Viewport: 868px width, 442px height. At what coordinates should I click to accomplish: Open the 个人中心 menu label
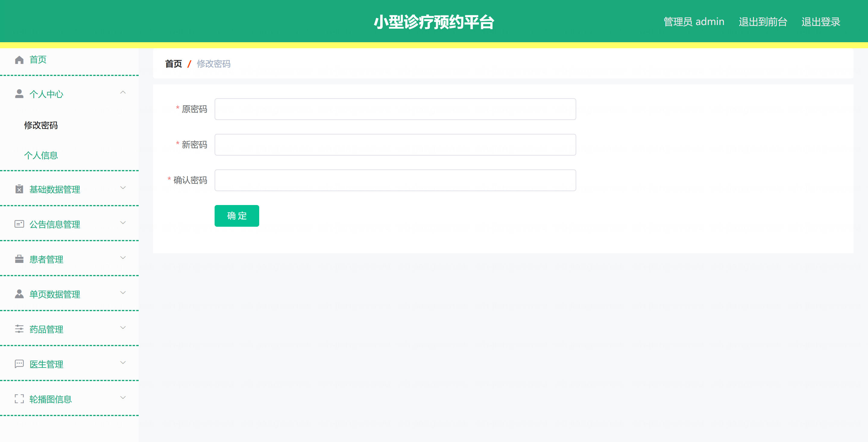click(x=46, y=94)
